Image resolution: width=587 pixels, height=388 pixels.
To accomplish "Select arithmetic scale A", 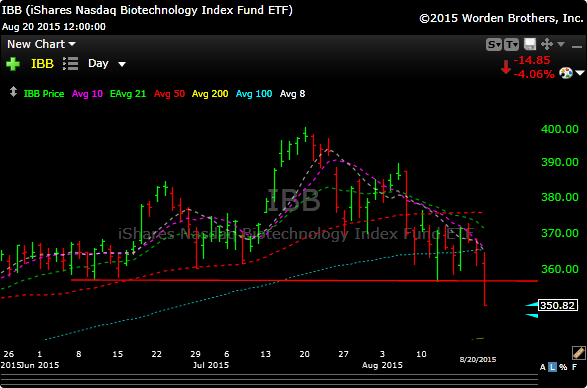I will [x=543, y=367].
